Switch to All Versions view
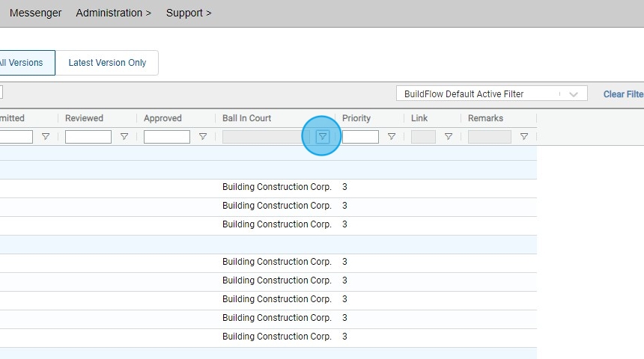 [22, 63]
